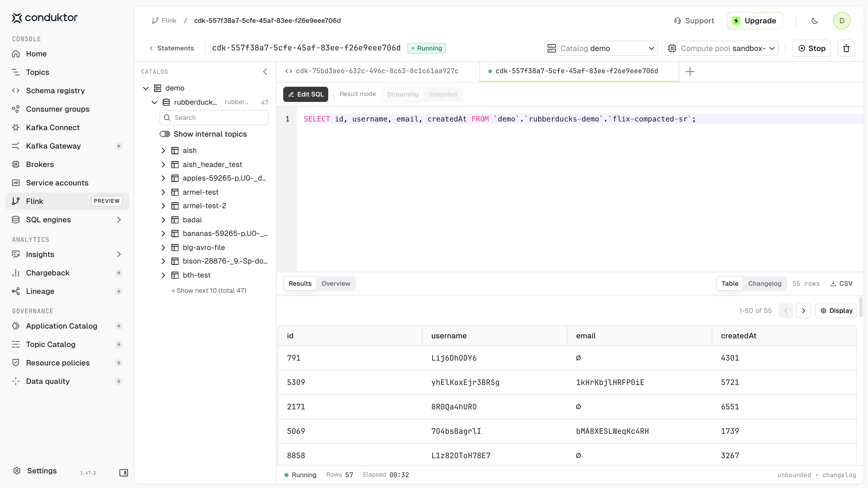Screen dimensions: 868x488
Task: Add a new statement tab with the plus icon
Action: pyautogui.click(x=690, y=71)
